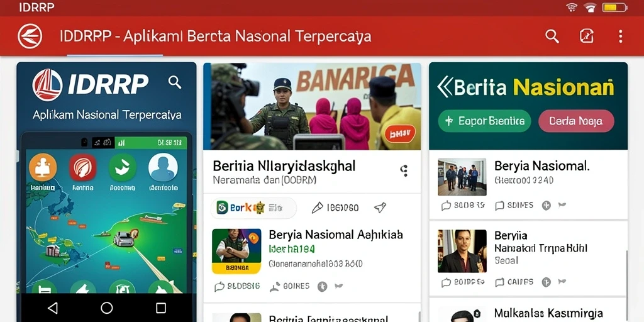Click green tag under Beryia Nasiomal Aahikiaa
This screenshot has height=322, width=644.
(292, 249)
